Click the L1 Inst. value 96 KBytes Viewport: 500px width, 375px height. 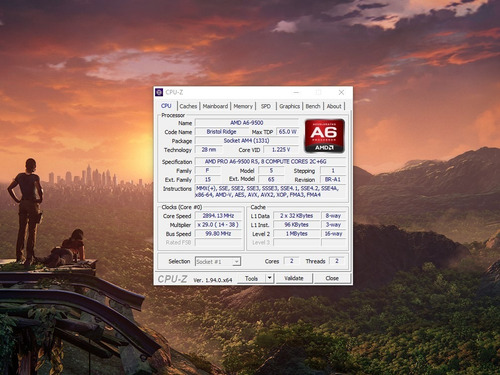(296, 225)
